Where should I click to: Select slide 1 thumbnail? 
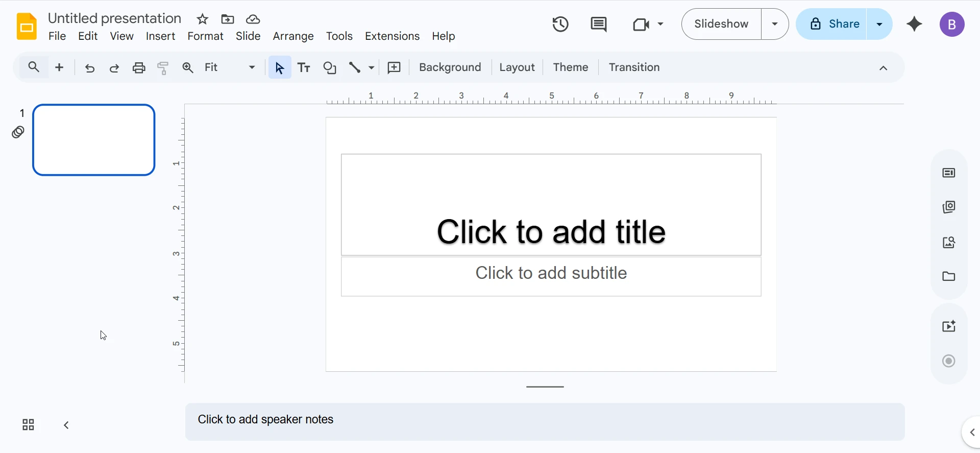(94, 140)
